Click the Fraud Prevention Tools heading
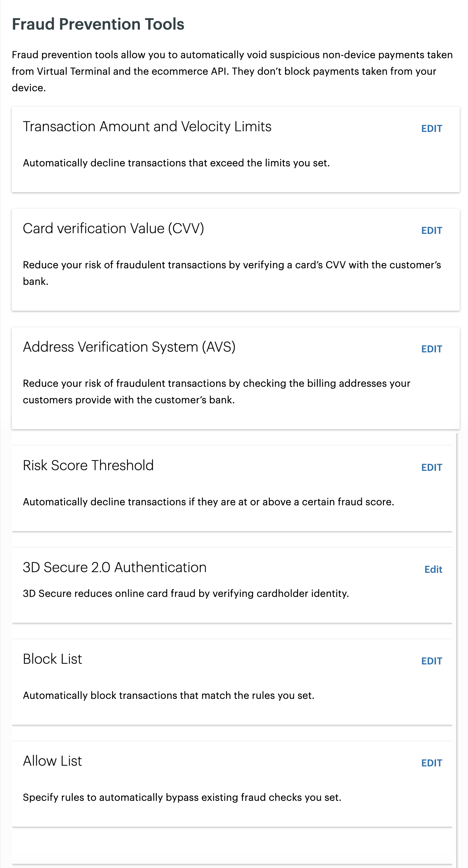This screenshot has height=868, width=468. coord(98,23)
